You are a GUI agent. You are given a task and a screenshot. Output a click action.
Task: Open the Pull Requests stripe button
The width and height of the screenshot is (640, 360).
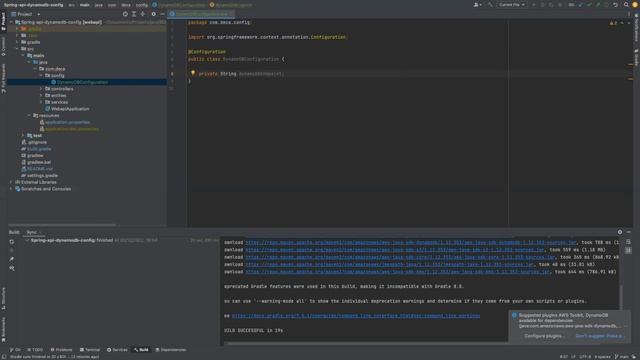pos(3,78)
